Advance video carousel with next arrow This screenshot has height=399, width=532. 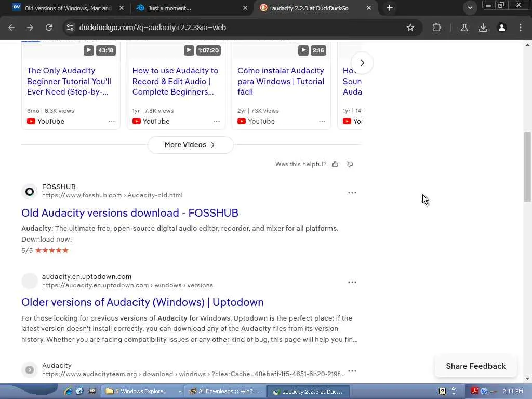[362, 63]
